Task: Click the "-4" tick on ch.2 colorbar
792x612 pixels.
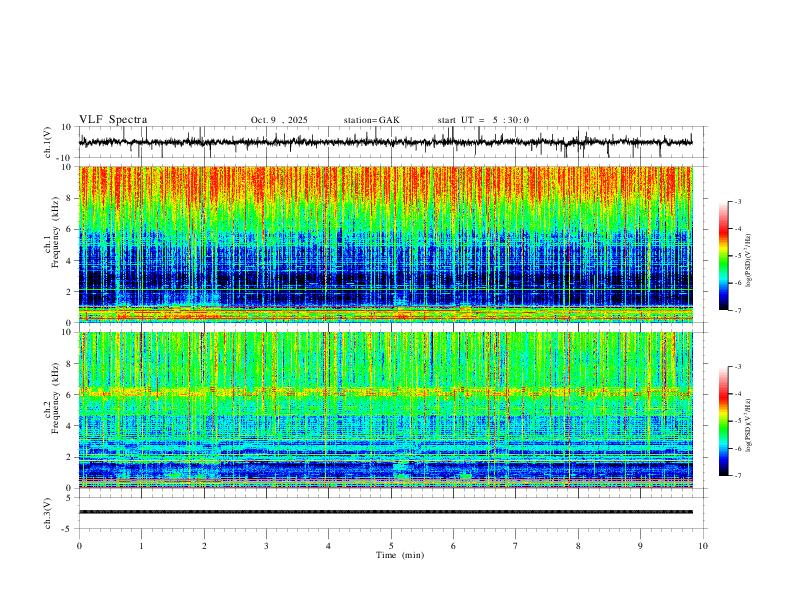Action: pos(738,394)
